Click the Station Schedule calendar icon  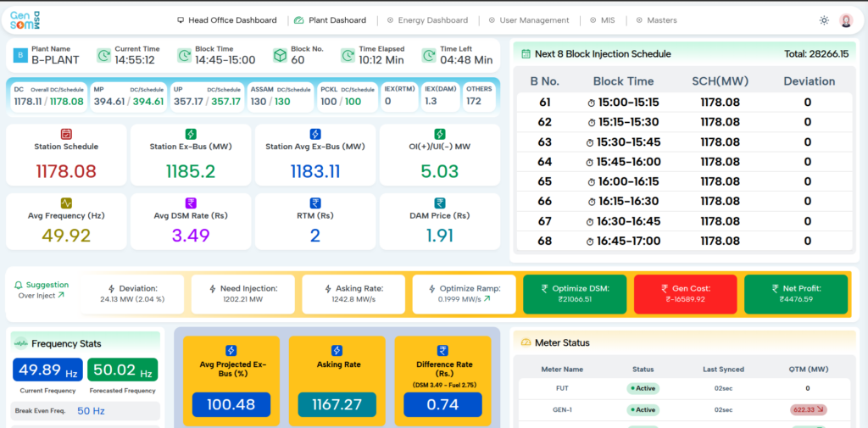(66, 133)
